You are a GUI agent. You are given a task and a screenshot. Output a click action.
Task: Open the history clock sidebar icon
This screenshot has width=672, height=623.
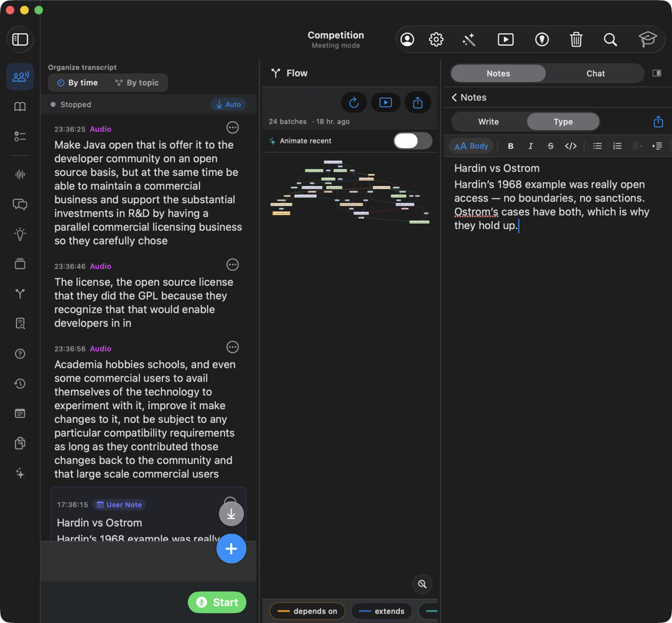pos(20,384)
